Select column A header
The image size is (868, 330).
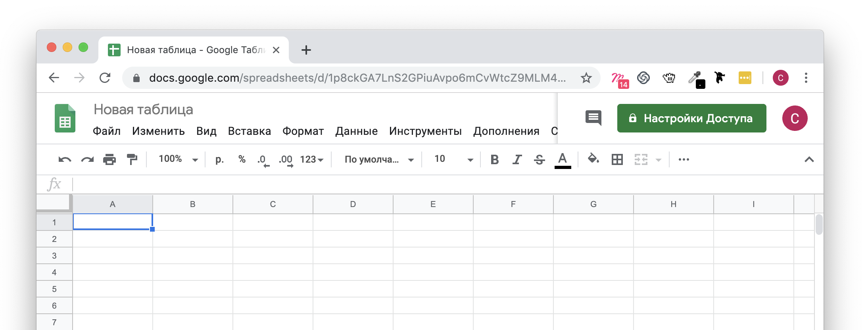click(113, 204)
